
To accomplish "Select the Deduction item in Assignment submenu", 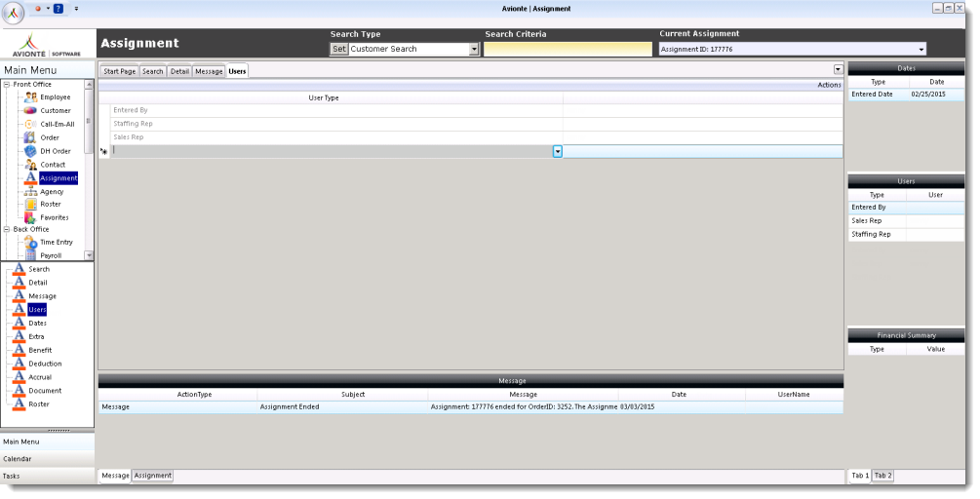I will pos(45,364).
